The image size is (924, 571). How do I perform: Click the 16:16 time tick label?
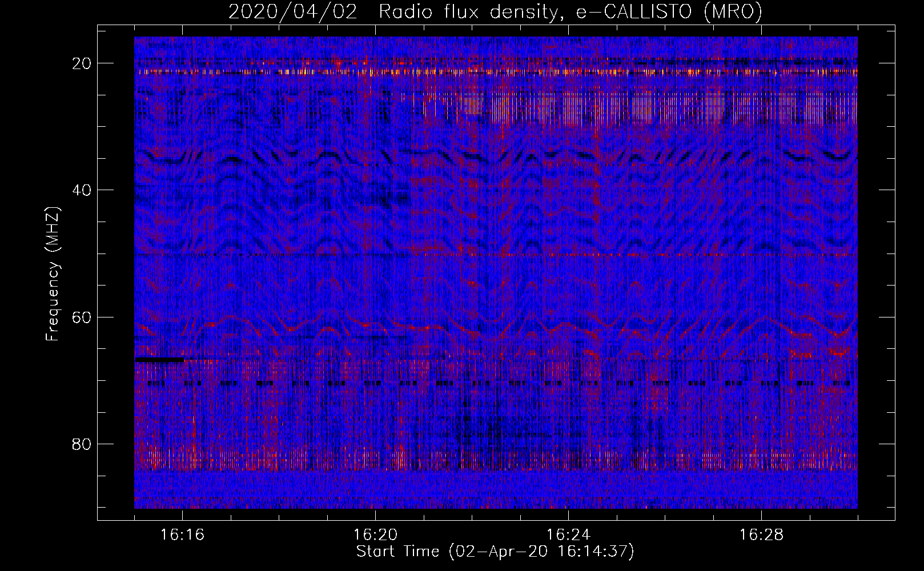pos(183,534)
